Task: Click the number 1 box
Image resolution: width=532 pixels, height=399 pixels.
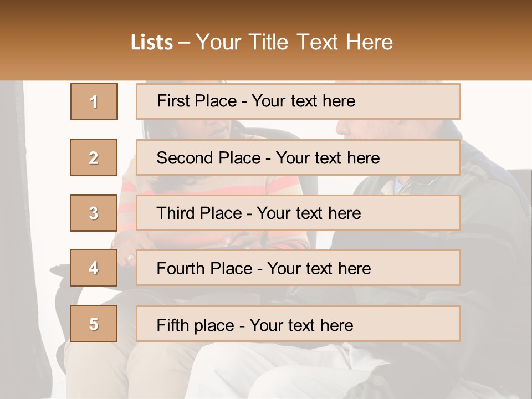Action: pos(94,101)
